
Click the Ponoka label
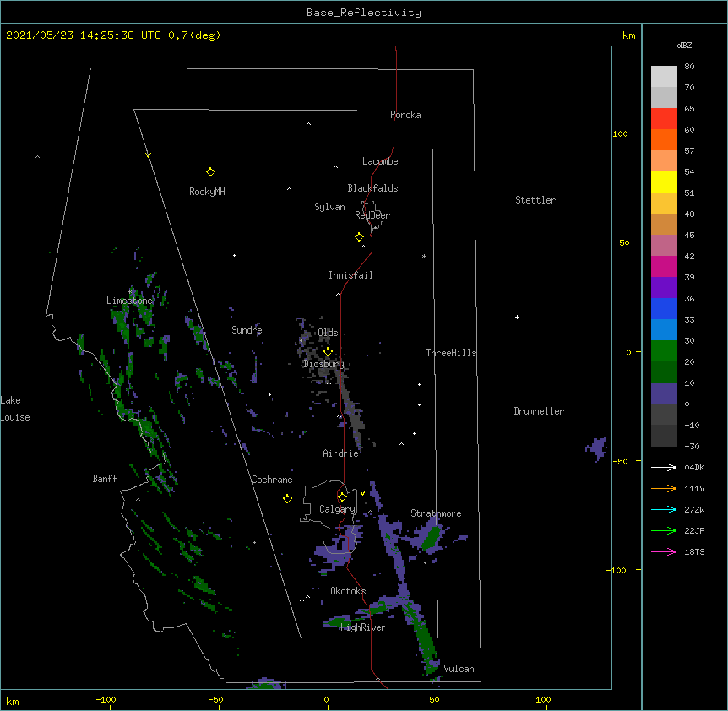point(405,115)
